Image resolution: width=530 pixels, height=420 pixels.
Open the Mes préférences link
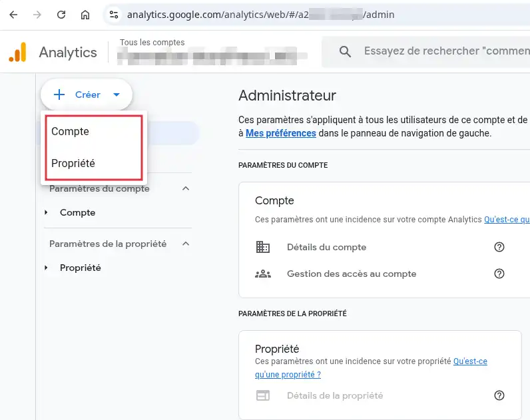280,133
